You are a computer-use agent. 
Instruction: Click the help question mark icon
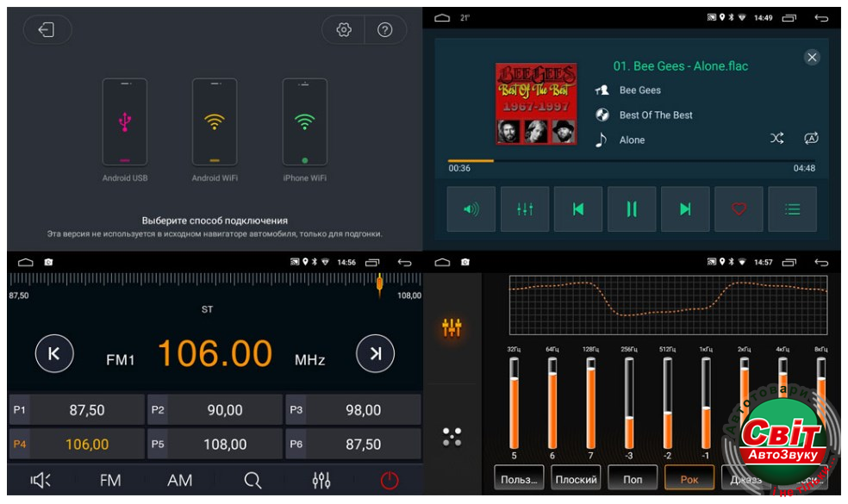pos(385,30)
